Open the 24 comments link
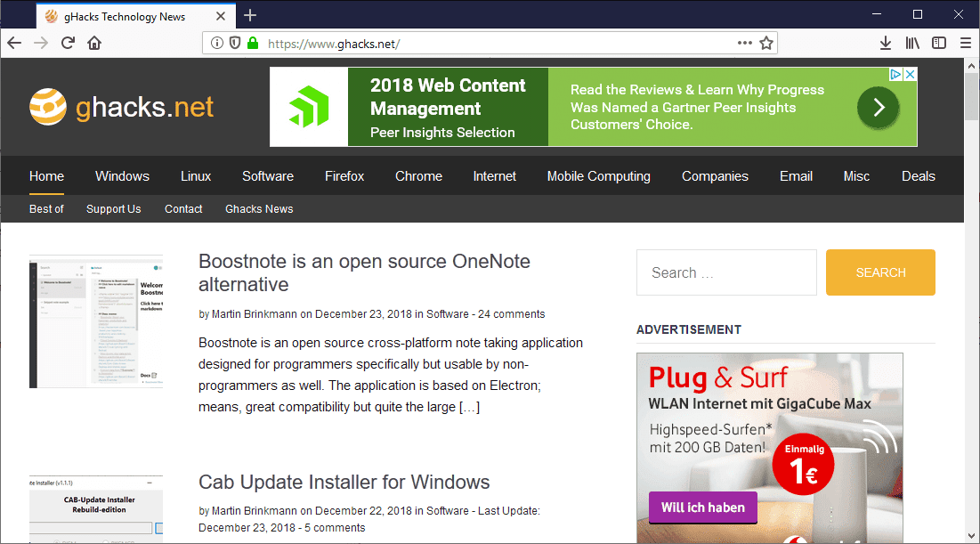The width and height of the screenshot is (980, 544). coord(511,314)
